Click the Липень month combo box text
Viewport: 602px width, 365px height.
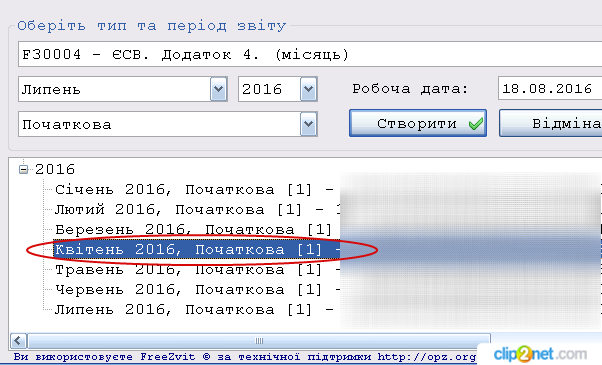pos(51,89)
